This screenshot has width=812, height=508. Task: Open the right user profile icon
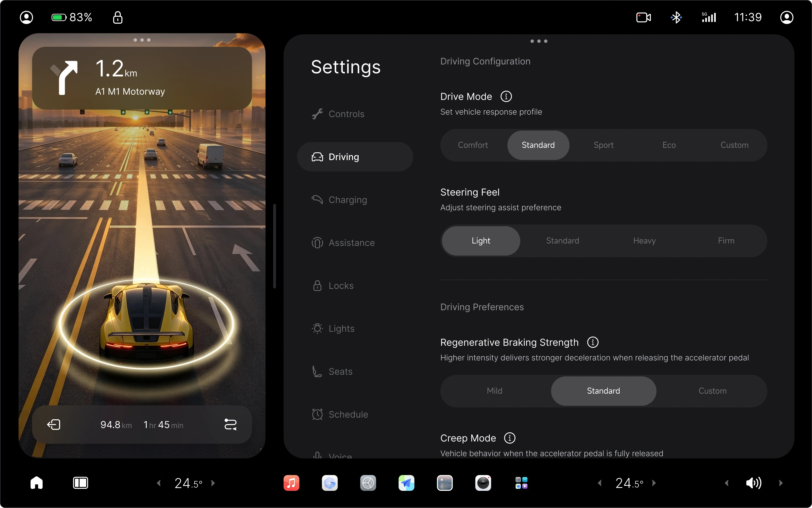click(787, 17)
